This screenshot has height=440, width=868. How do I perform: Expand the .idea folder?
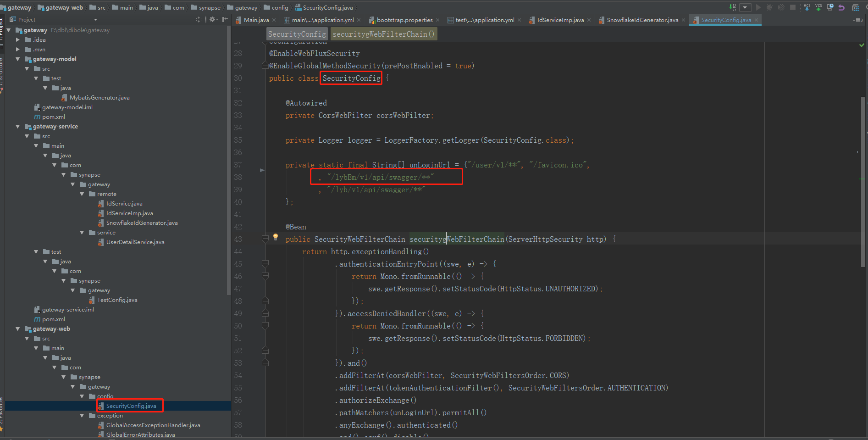(17, 39)
